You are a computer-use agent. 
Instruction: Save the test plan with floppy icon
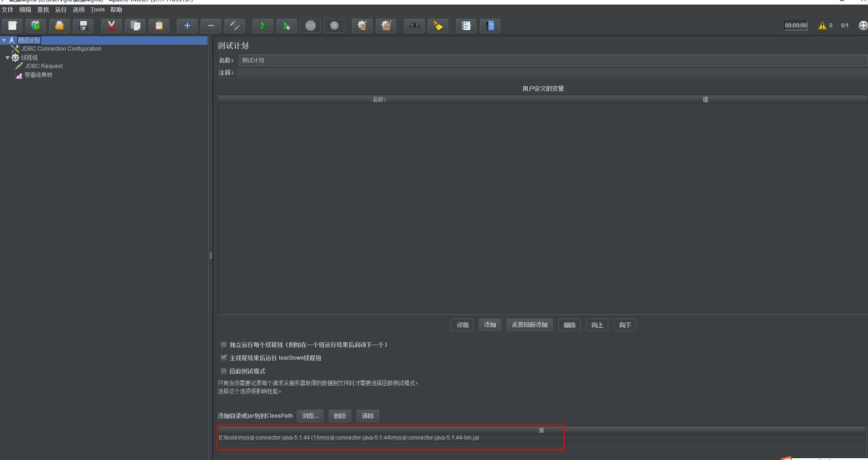click(x=83, y=26)
